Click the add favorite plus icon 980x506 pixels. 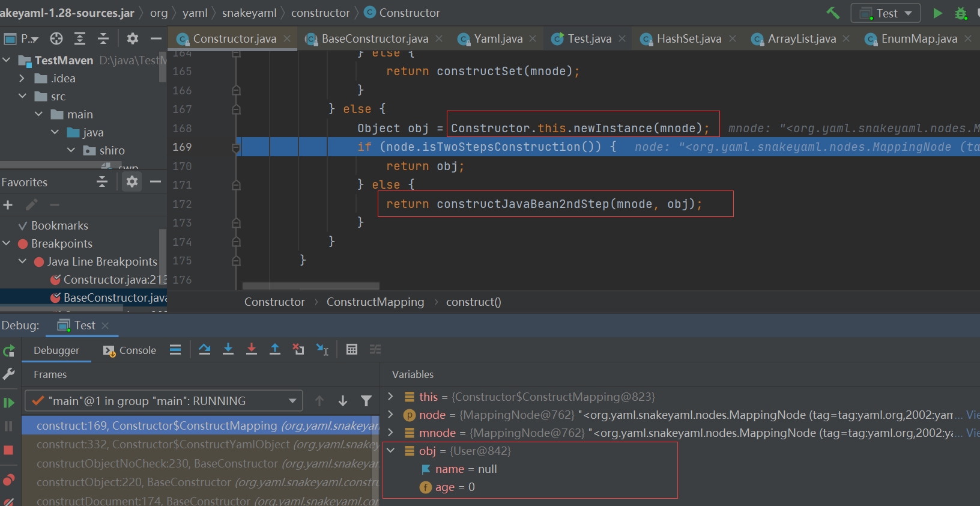8,206
